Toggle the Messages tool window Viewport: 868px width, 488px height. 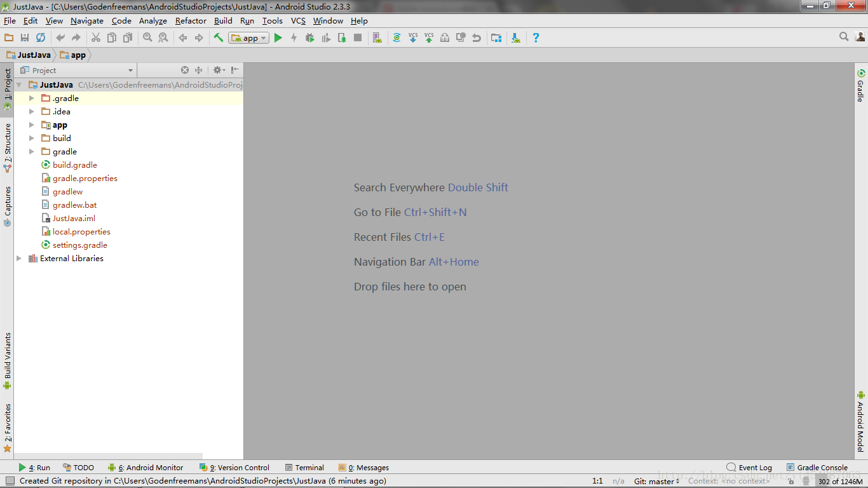[x=363, y=468]
